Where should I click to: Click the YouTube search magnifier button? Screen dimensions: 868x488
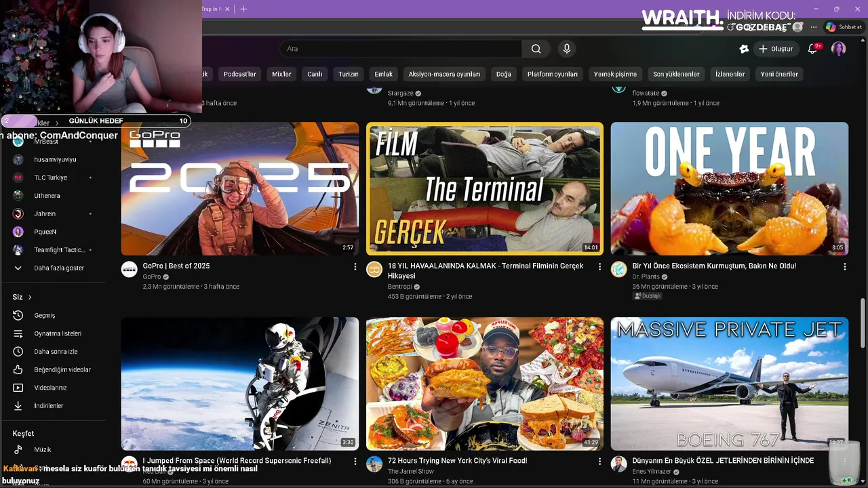pos(536,49)
